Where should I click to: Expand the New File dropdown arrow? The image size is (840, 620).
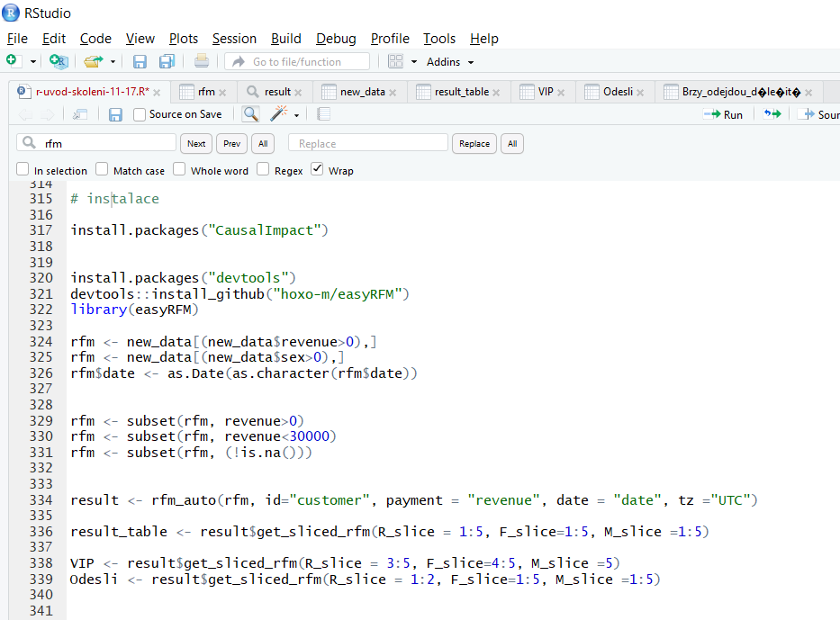(x=33, y=61)
